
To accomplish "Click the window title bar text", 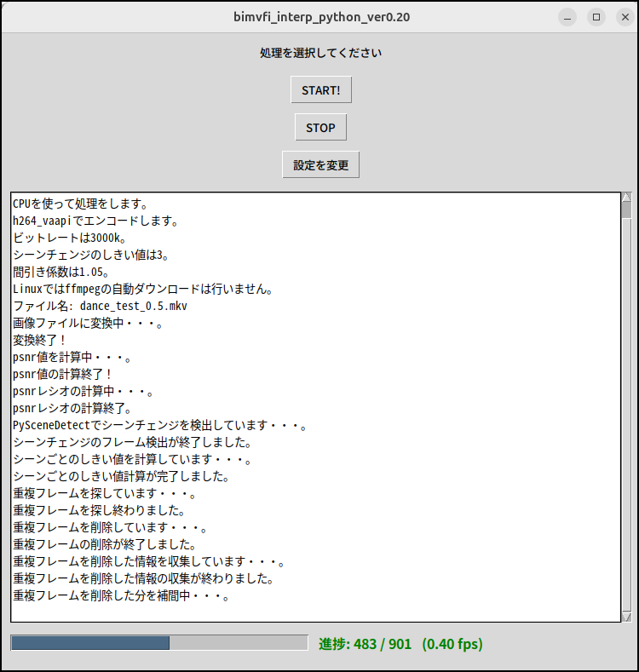I will point(321,17).
